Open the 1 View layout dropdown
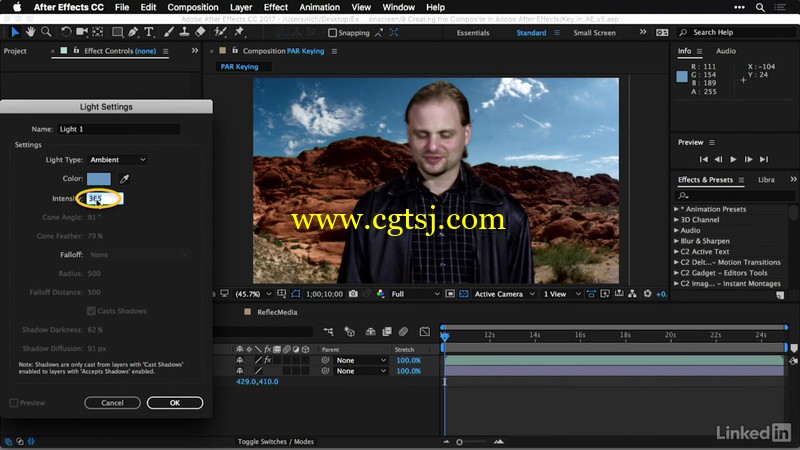This screenshot has width=800, height=450. tap(561, 294)
